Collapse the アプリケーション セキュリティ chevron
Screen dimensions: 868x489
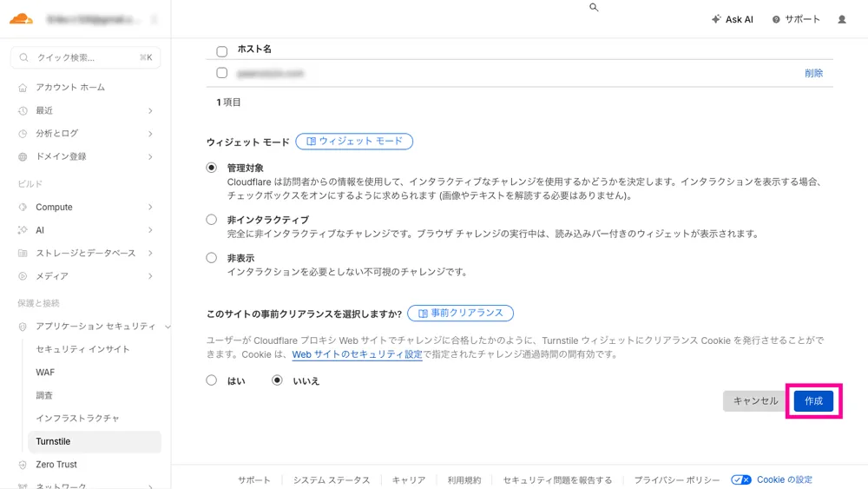pyautogui.click(x=168, y=327)
